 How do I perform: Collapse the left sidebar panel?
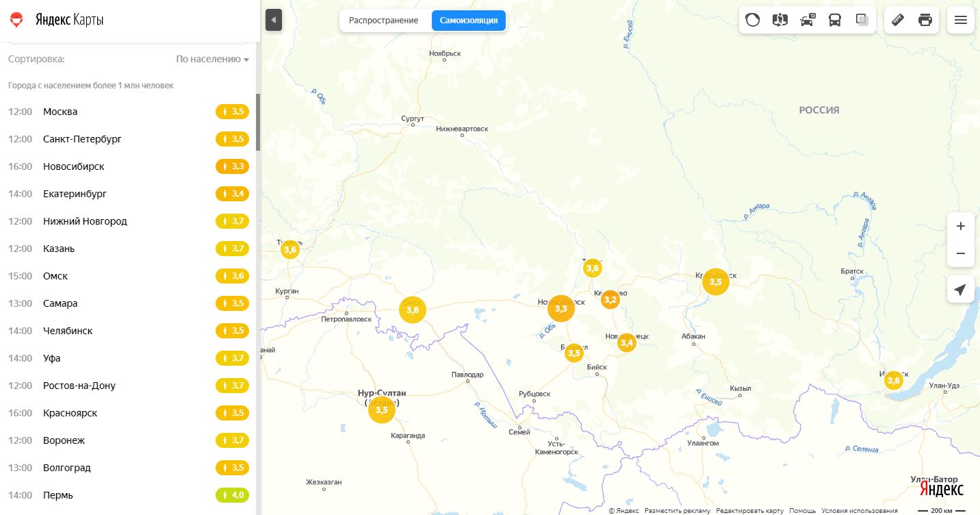pyautogui.click(x=273, y=20)
